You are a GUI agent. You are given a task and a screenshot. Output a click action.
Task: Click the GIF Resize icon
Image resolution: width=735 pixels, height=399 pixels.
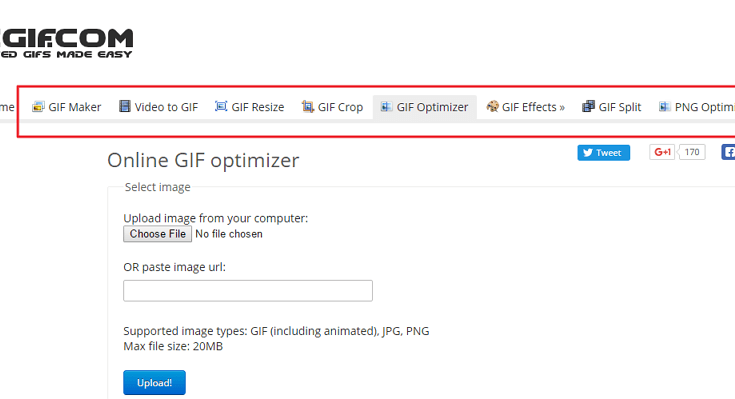(221, 106)
